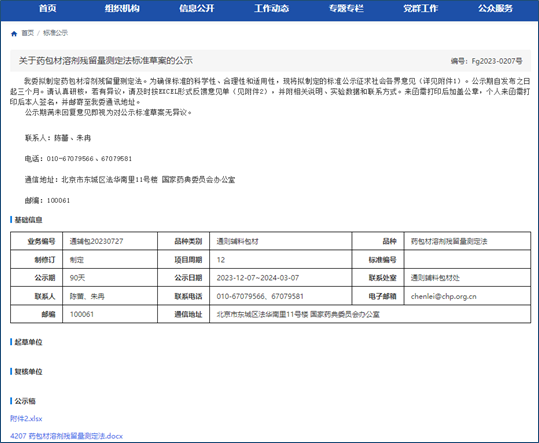Screen dimensions: 539x443
Task: Click the 标准公示 breadcrumb link
Action: point(55,33)
